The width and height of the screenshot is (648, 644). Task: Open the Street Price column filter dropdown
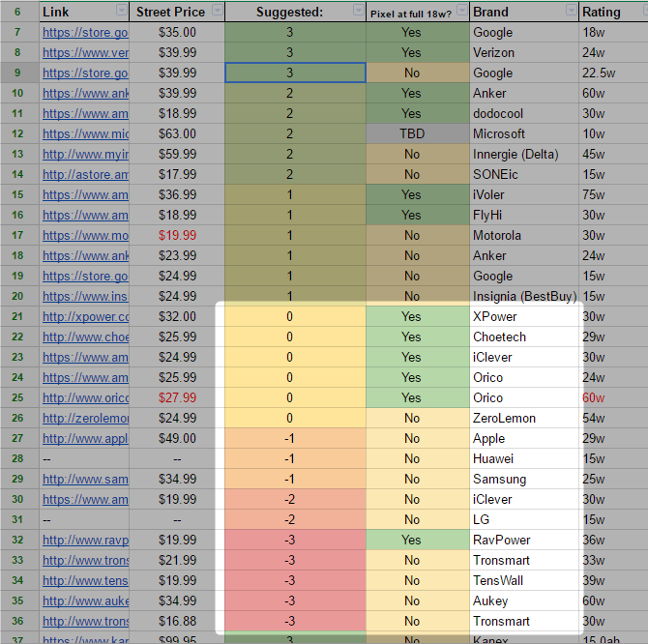click(x=217, y=12)
